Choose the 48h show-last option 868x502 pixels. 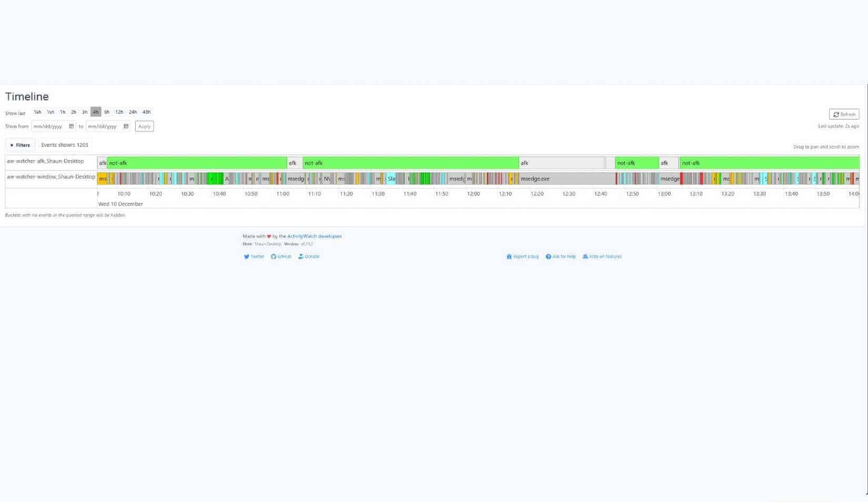click(x=146, y=112)
